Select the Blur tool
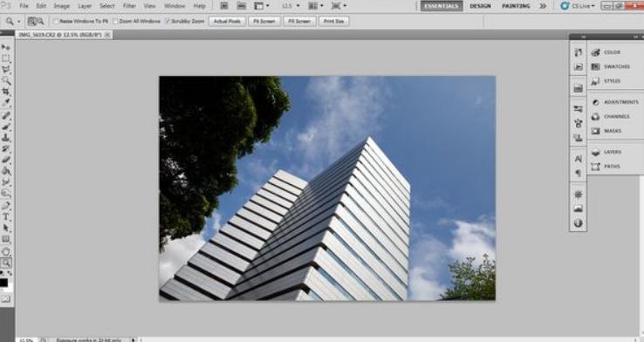Image resolution: width=644 pixels, height=342 pixels. (x=6, y=181)
